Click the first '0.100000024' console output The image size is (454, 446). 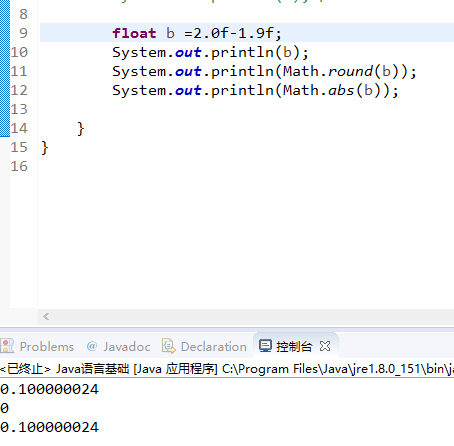coord(49,389)
